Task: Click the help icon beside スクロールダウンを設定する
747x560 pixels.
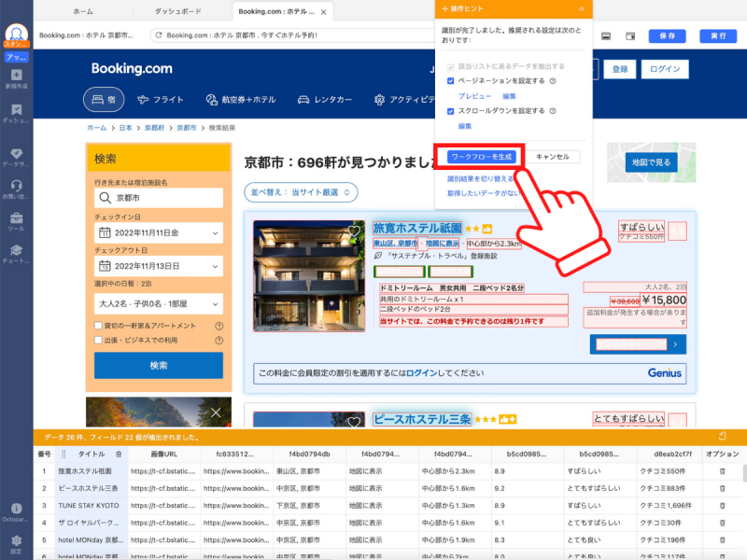Action: (553, 111)
